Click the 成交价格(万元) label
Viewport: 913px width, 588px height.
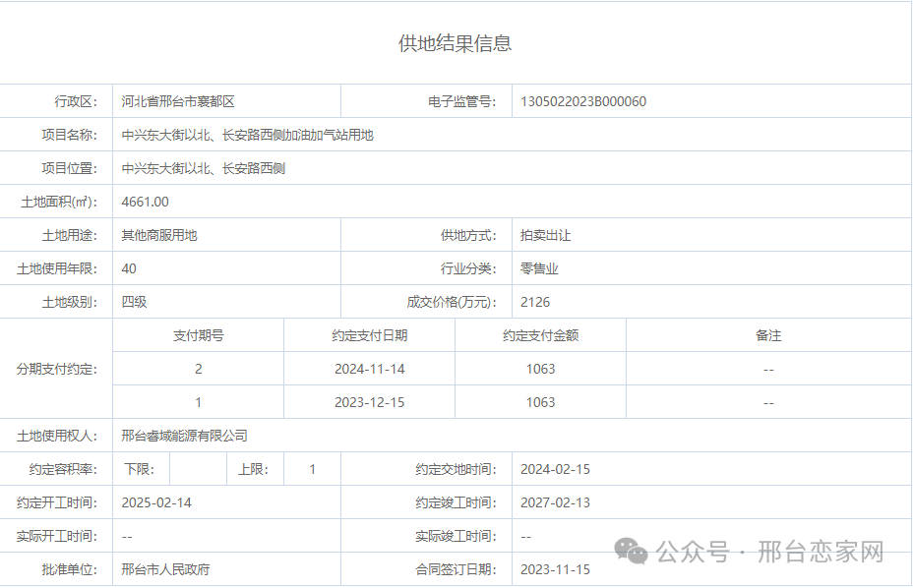(x=452, y=302)
